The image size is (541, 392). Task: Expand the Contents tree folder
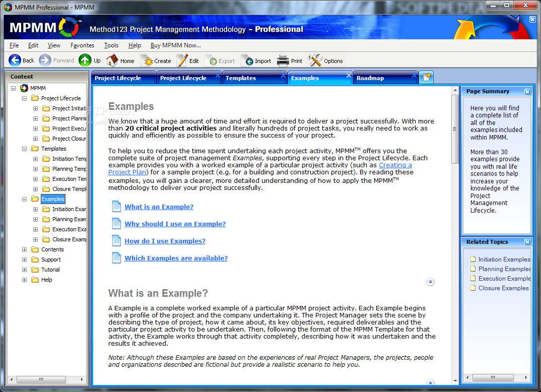24,249
